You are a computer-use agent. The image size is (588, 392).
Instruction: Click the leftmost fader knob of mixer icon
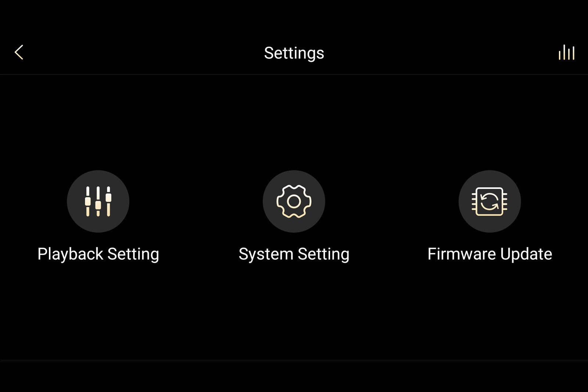tap(88, 201)
